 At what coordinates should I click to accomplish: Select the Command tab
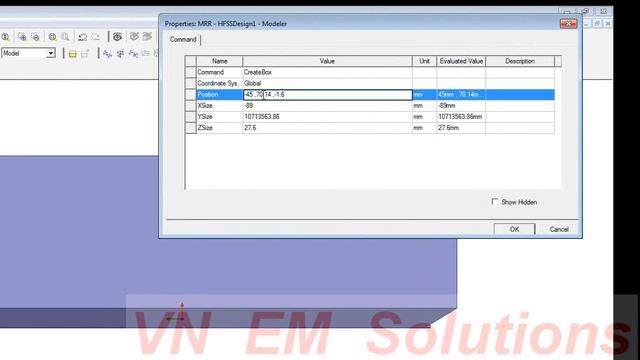pos(183,40)
